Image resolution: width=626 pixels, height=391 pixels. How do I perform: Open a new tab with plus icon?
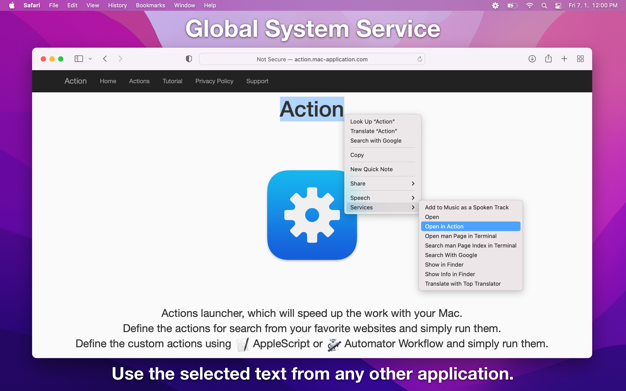(x=564, y=59)
